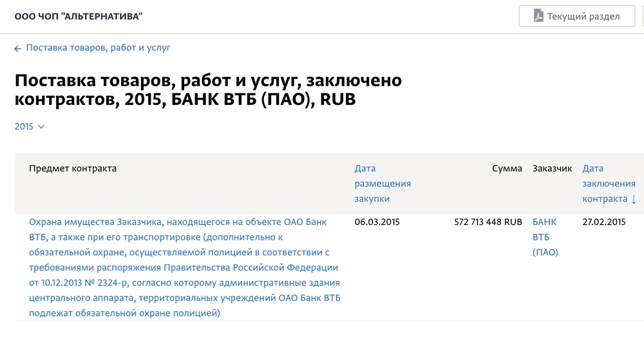
Task: Click the Текущий раздел export button
Action: tap(576, 16)
